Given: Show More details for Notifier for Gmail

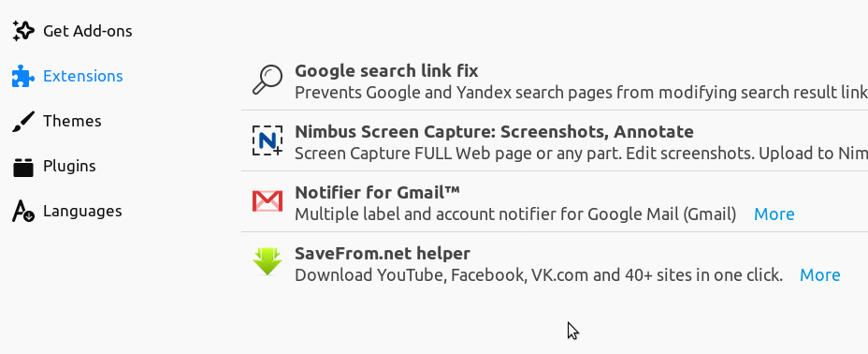Looking at the screenshot, I should (x=774, y=214).
